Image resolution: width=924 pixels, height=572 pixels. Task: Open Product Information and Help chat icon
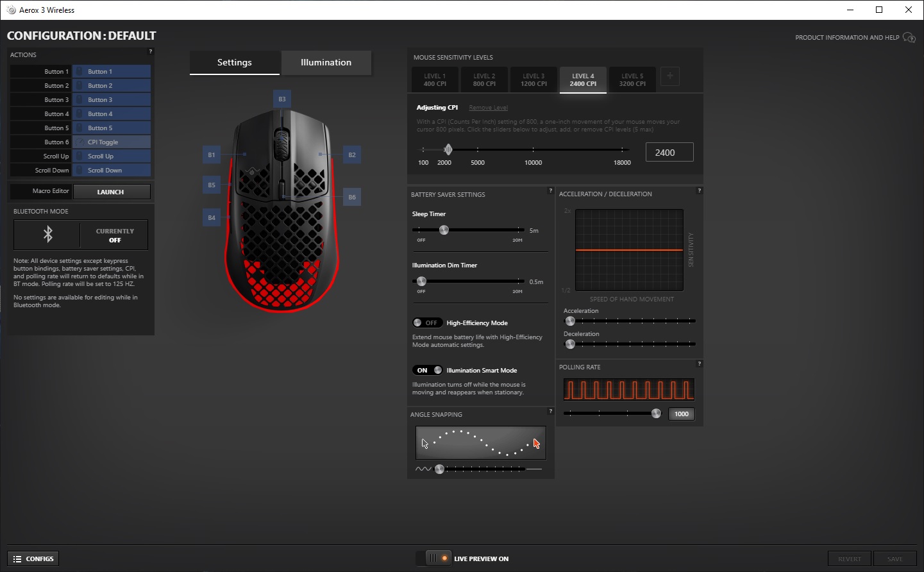(909, 38)
